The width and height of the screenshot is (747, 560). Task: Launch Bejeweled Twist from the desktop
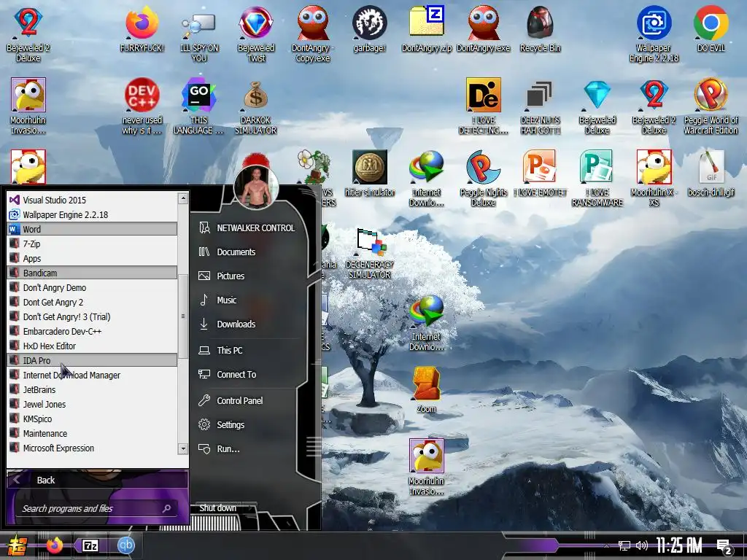pyautogui.click(x=256, y=34)
